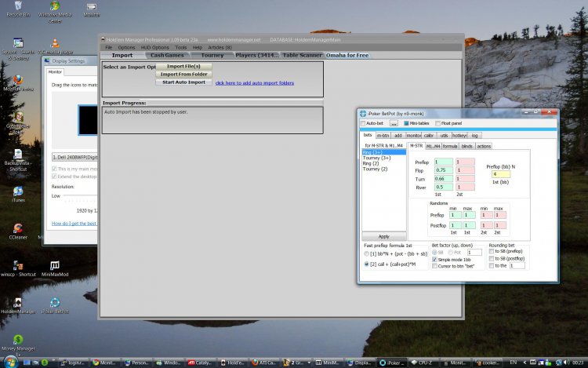This screenshot has width=588, height=368.
Task: Open the Mozilla Firefox desktop icon
Action: click(18, 83)
